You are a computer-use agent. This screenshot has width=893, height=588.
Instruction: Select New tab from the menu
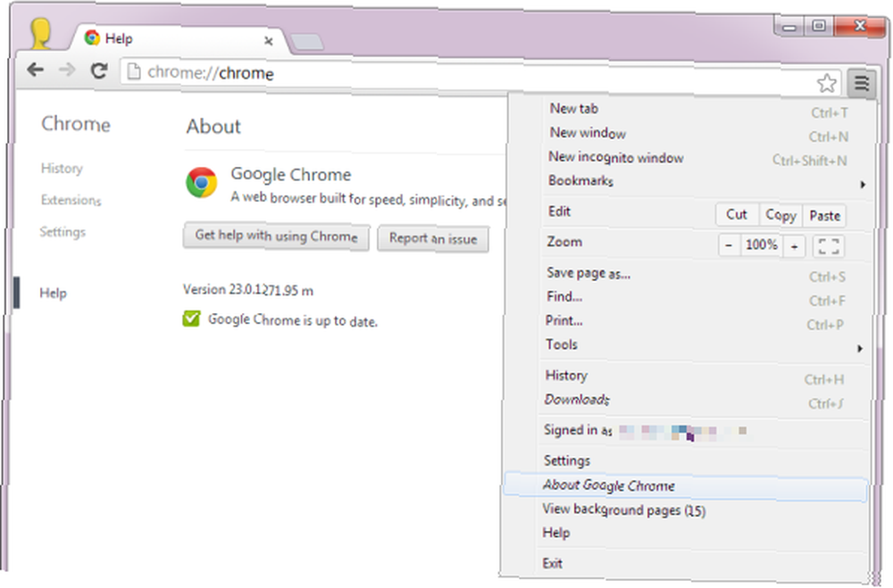point(705,109)
